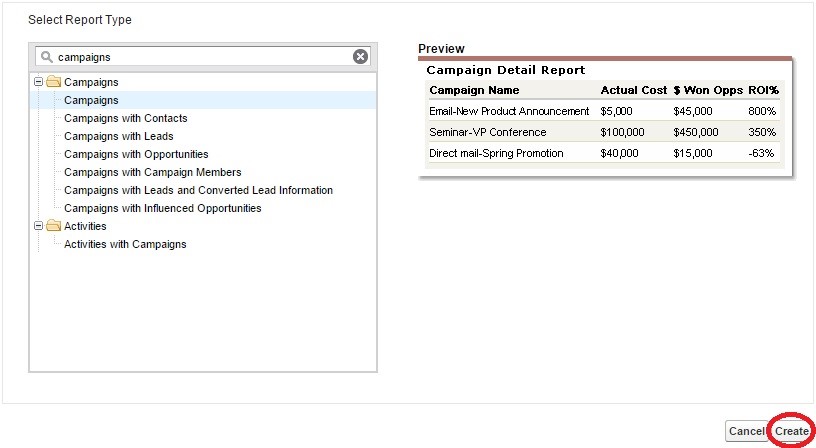This screenshot has width=816, height=448.
Task: Click the Campaign Detail Report preview table
Action: [x=604, y=120]
